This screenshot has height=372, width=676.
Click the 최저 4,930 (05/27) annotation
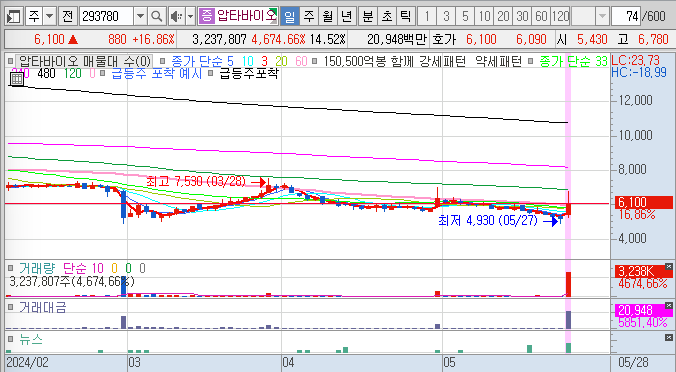pyautogui.click(x=488, y=221)
